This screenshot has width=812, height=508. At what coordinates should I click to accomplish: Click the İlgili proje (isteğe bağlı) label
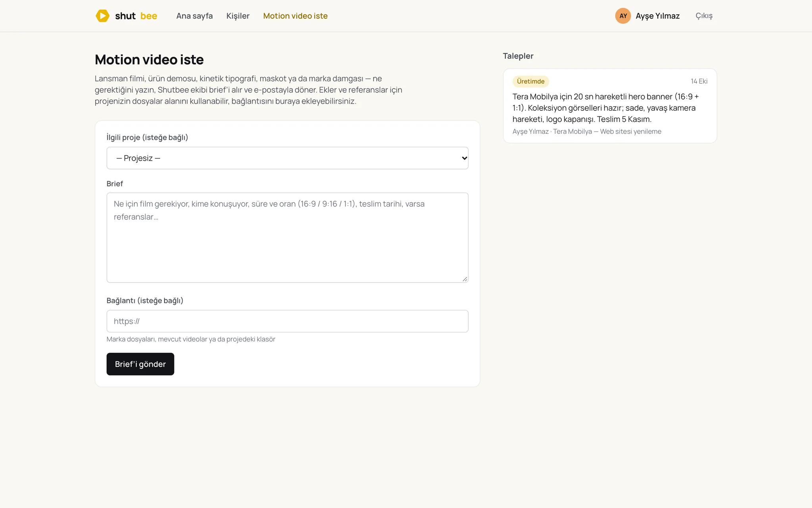pyautogui.click(x=147, y=137)
